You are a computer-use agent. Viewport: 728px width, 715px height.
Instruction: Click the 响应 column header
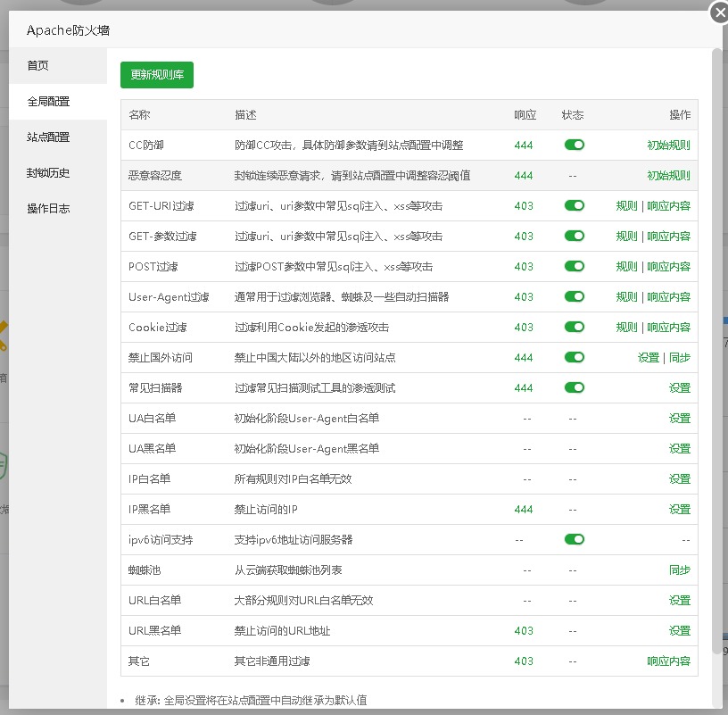[525, 115]
